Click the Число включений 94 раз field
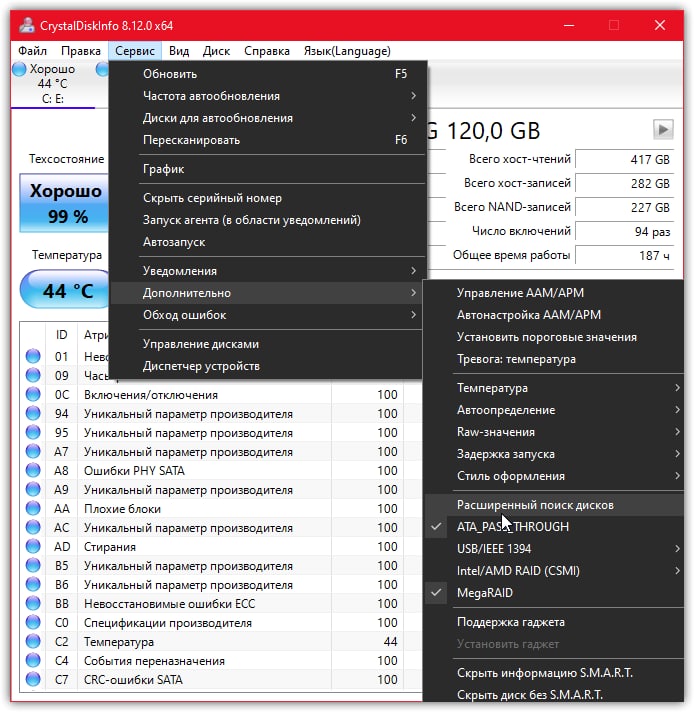The width and height of the screenshot is (694, 712). tap(625, 232)
